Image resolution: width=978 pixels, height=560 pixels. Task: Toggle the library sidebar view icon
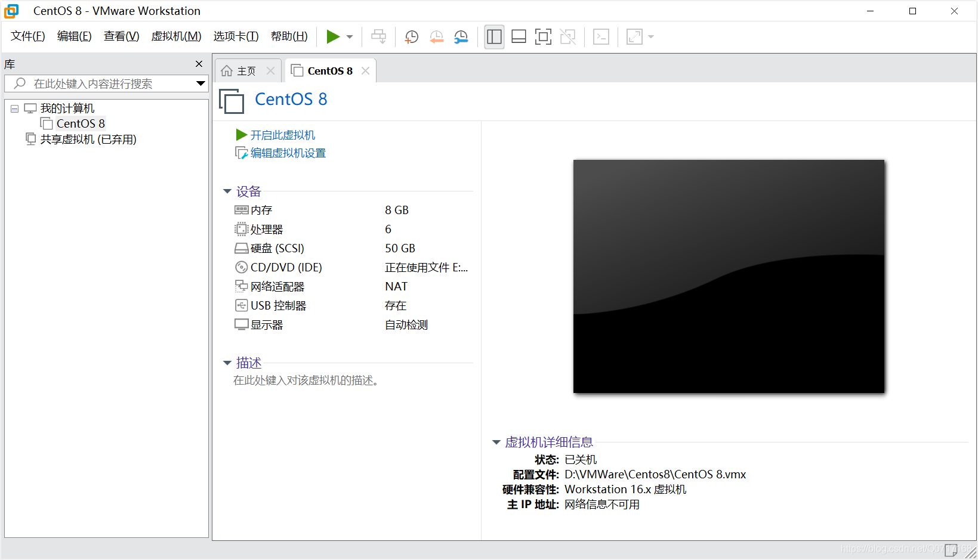(494, 37)
